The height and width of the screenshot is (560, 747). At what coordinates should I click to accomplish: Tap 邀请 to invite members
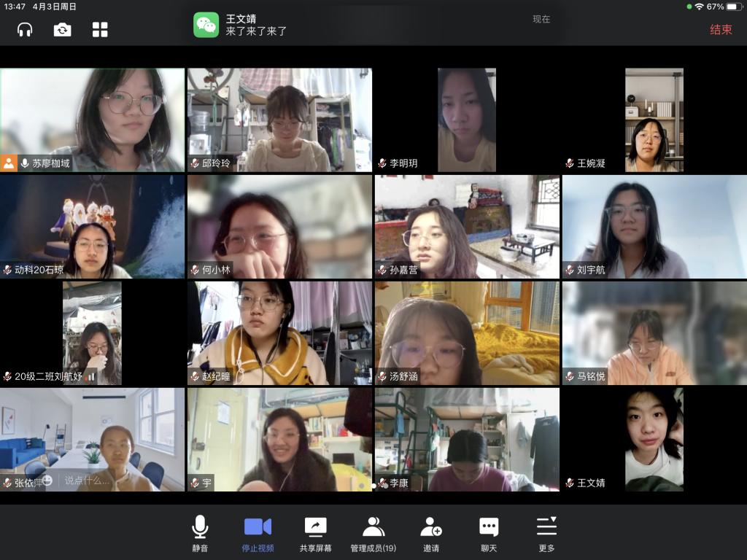tap(430, 533)
